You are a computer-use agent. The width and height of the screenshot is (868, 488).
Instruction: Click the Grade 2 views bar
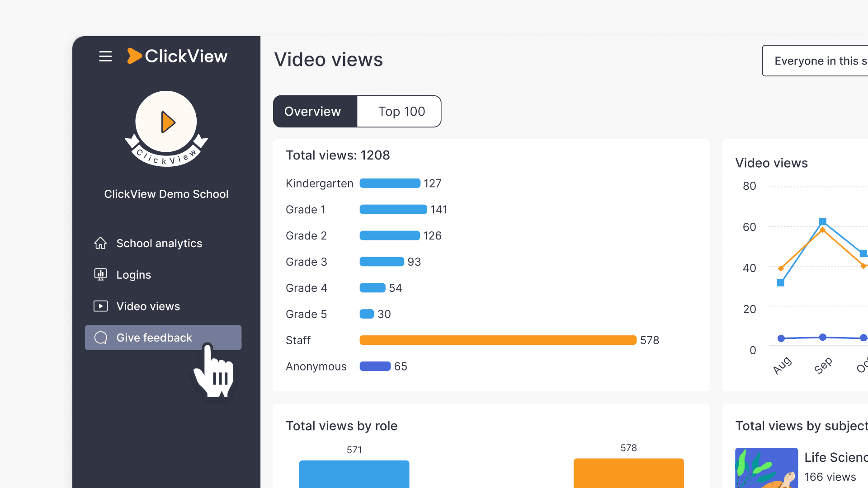tap(390, 236)
